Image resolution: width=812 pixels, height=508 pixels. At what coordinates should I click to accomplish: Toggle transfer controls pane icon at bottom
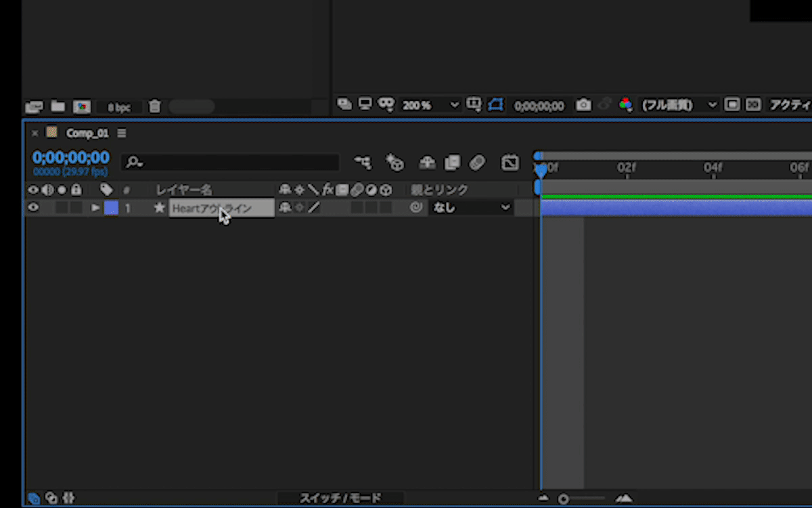click(x=51, y=499)
